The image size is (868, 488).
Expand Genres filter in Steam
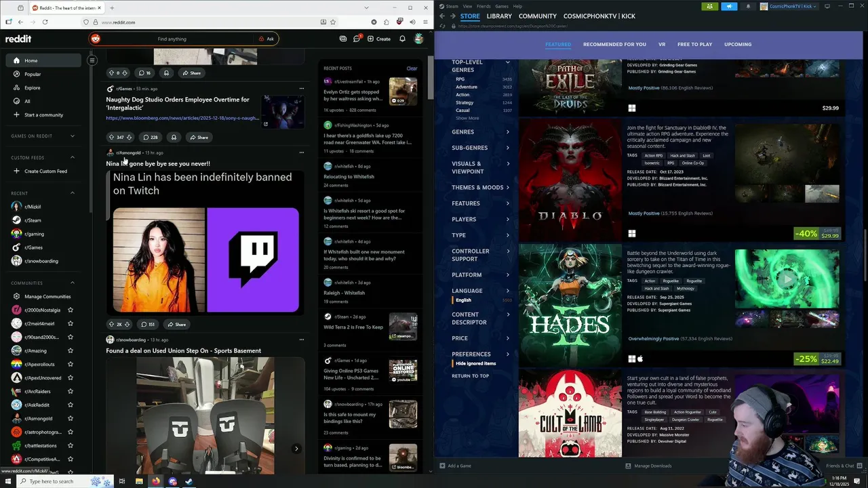pos(481,131)
